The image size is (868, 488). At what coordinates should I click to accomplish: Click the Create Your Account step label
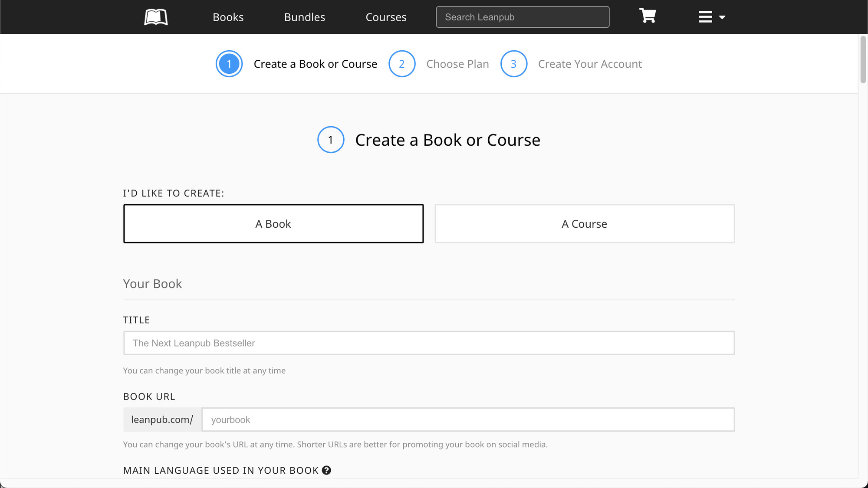[590, 64]
